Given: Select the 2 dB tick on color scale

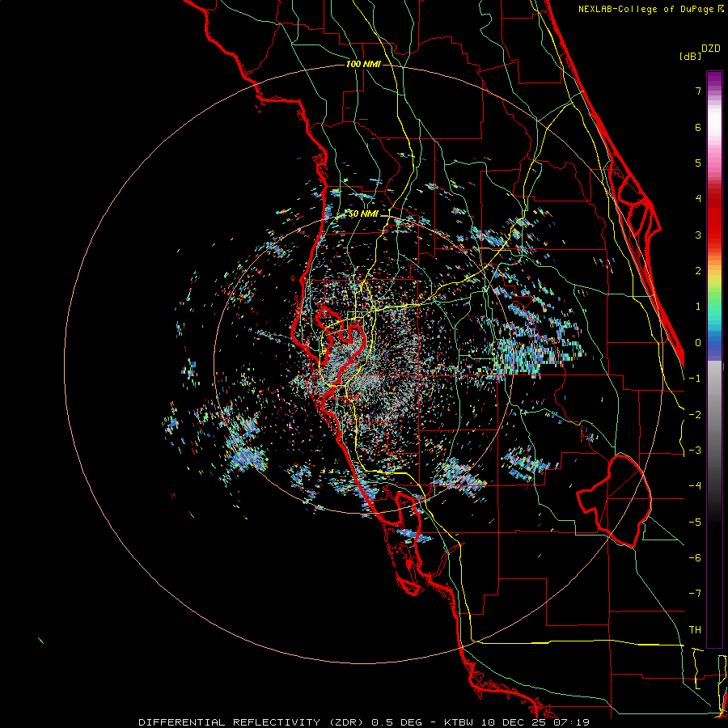Looking at the screenshot, I should point(698,271).
